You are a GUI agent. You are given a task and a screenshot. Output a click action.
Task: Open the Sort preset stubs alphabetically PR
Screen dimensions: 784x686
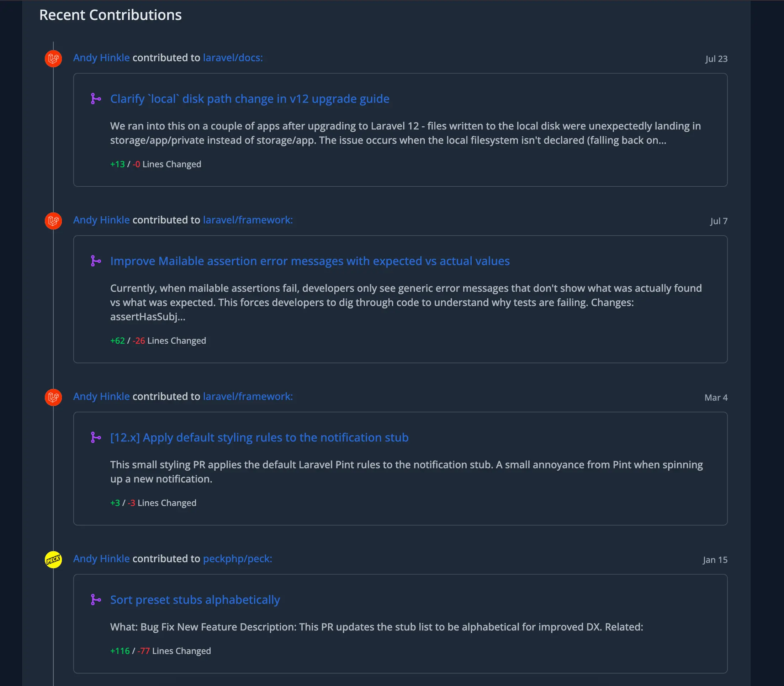click(195, 600)
